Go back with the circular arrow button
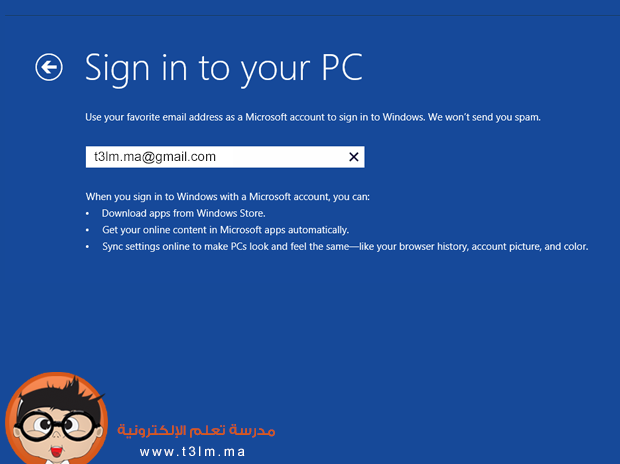620x464 pixels. [x=49, y=67]
